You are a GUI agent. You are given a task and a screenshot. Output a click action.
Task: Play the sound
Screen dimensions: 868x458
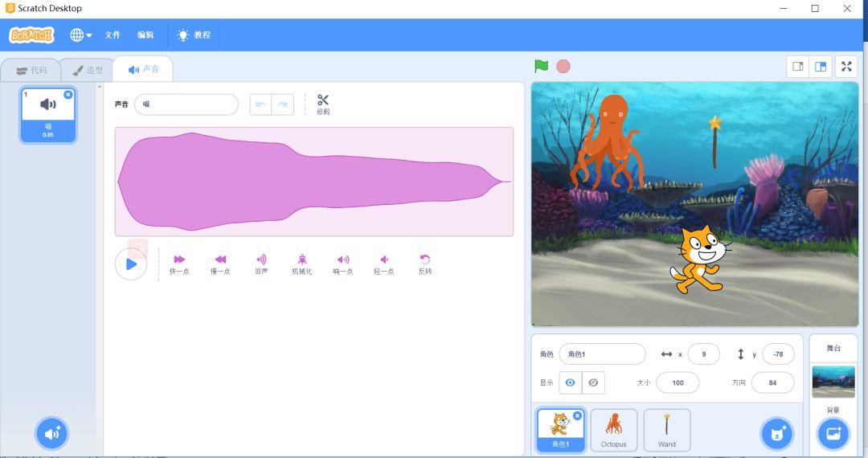[131, 264]
